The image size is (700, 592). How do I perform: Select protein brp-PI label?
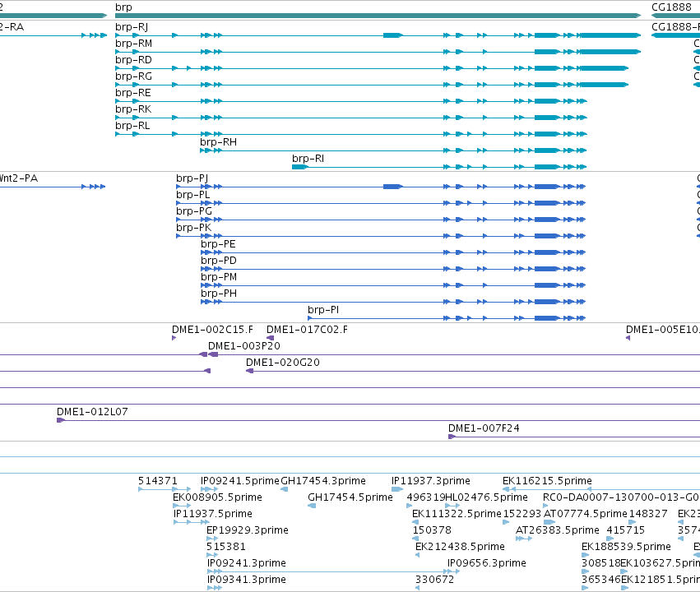(x=323, y=310)
